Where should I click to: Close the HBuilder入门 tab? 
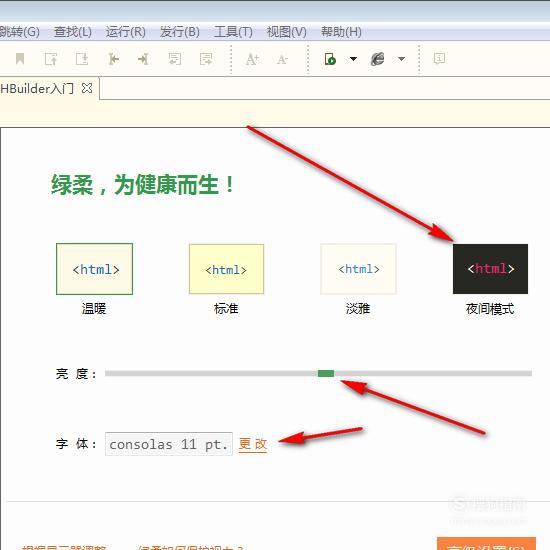pyautogui.click(x=87, y=88)
